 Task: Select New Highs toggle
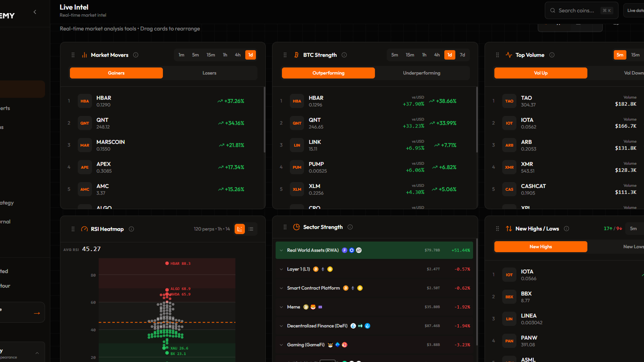pos(541,247)
